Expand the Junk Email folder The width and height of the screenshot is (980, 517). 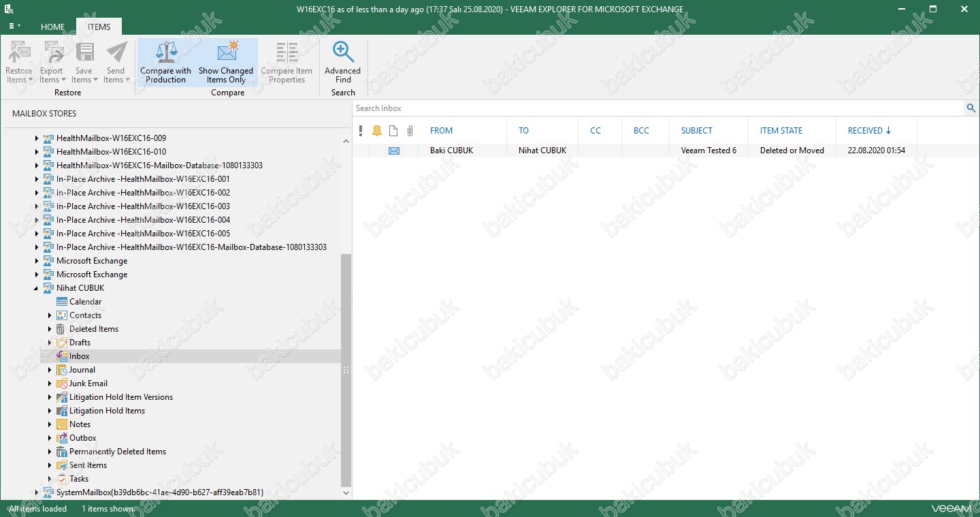coord(50,383)
